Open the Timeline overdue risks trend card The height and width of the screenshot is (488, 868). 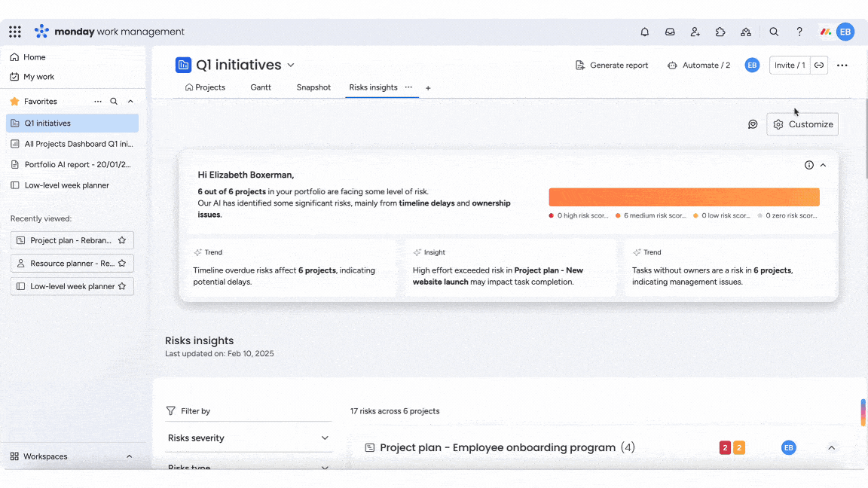pos(291,268)
